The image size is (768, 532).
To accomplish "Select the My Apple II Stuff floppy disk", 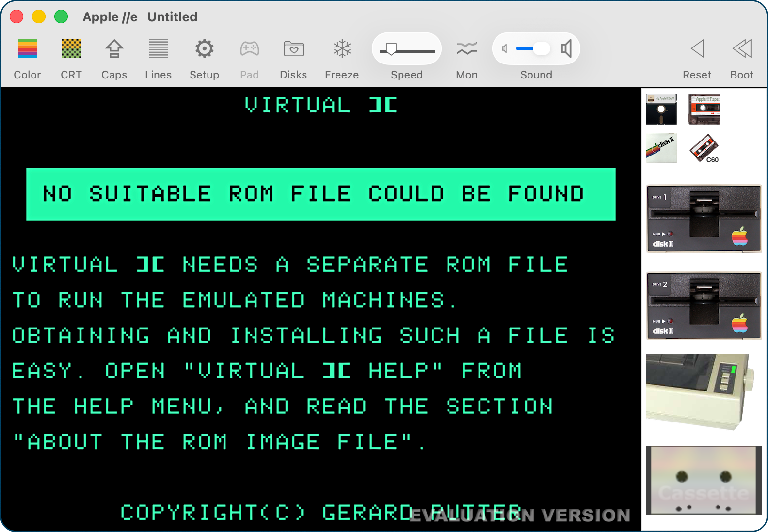I will [x=661, y=109].
